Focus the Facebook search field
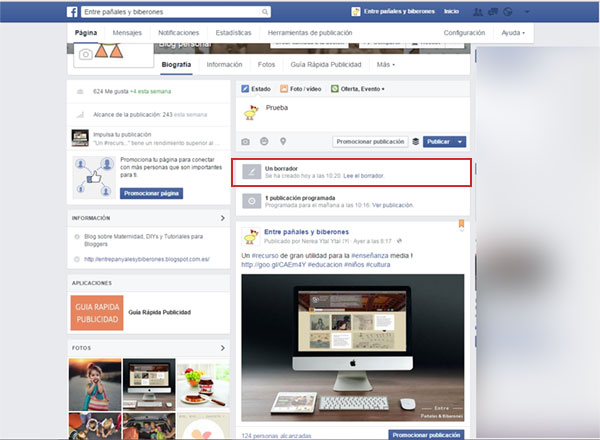The height and width of the screenshot is (440, 600). coord(171,12)
